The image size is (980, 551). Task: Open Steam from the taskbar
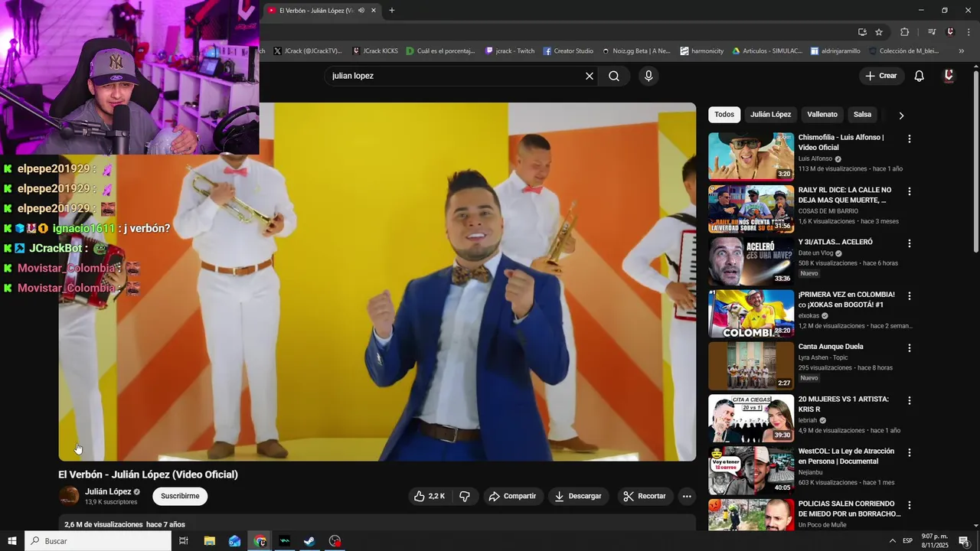click(x=309, y=541)
